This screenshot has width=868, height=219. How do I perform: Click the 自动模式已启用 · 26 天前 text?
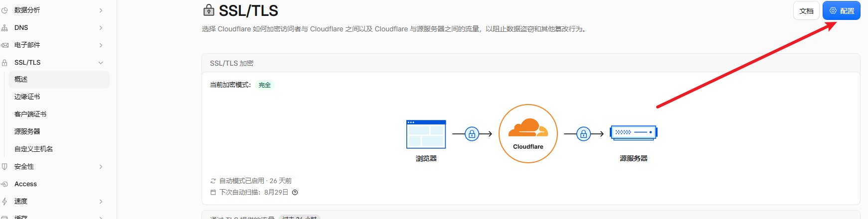pyautogui.click(x=255, y=181)
